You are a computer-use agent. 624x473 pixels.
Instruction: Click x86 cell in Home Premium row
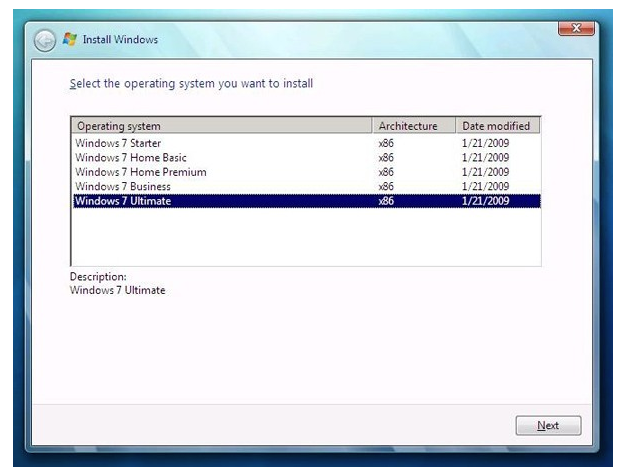pyautogui.click(x=386, y=172)
